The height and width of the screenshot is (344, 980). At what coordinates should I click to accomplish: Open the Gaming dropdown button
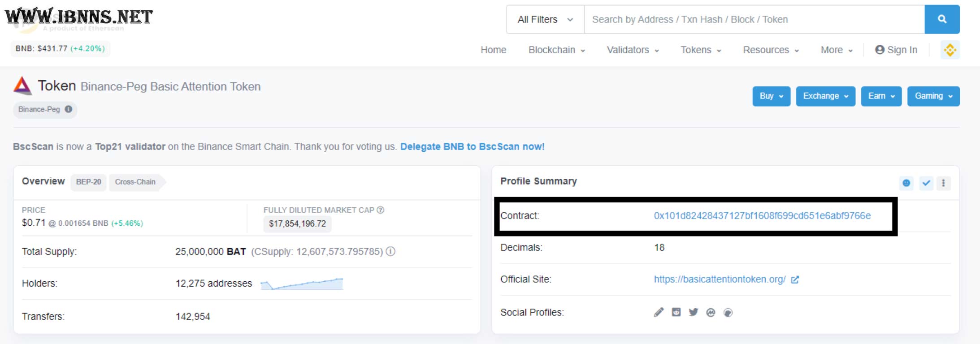[933, 96]
